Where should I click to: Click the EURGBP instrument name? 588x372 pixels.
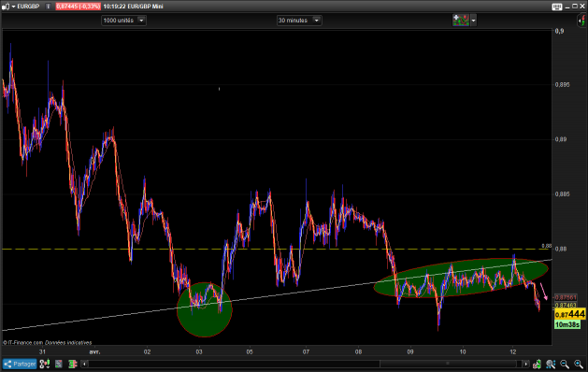tap(28, 7)
